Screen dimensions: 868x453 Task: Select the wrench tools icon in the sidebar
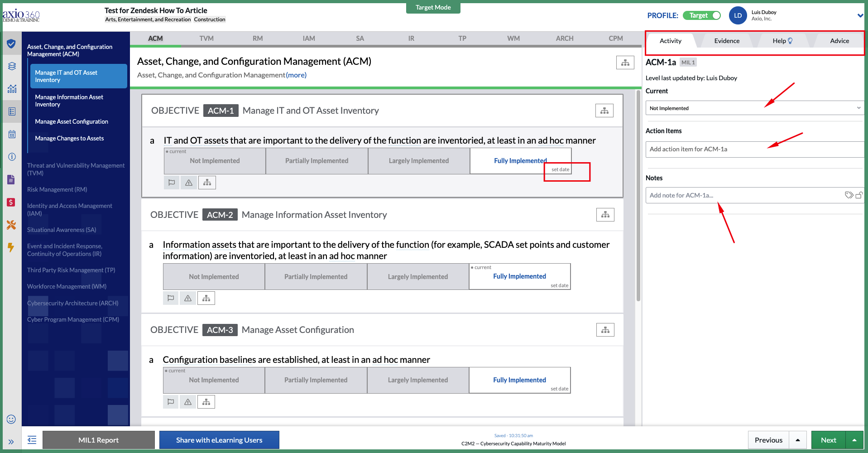tap(11, 225)
